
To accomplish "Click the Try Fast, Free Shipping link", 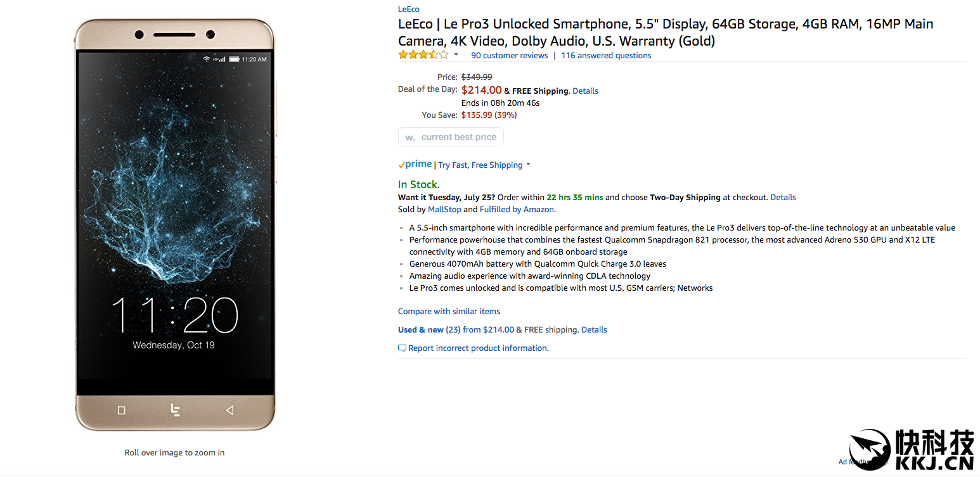I will pyautogui.click(x=480, y=165).
